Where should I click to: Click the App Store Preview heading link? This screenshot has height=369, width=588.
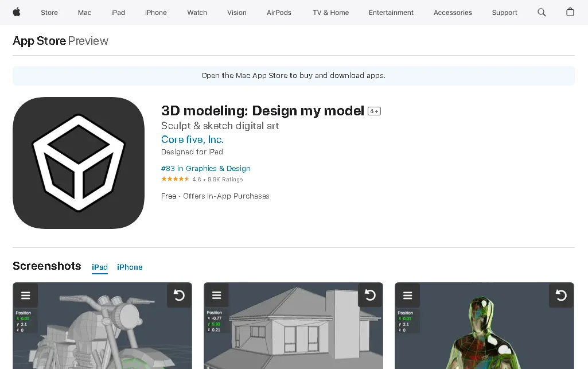pos(39,41)
